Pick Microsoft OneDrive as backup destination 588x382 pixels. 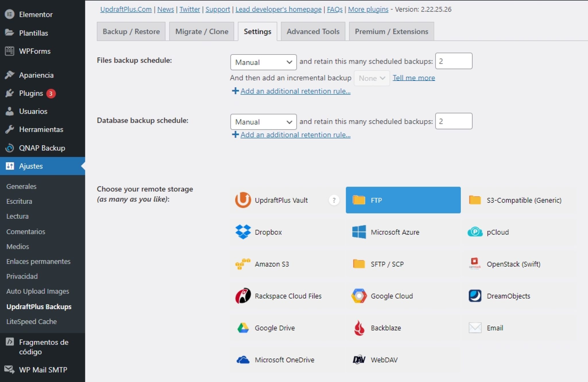click(x=284, y=359)
